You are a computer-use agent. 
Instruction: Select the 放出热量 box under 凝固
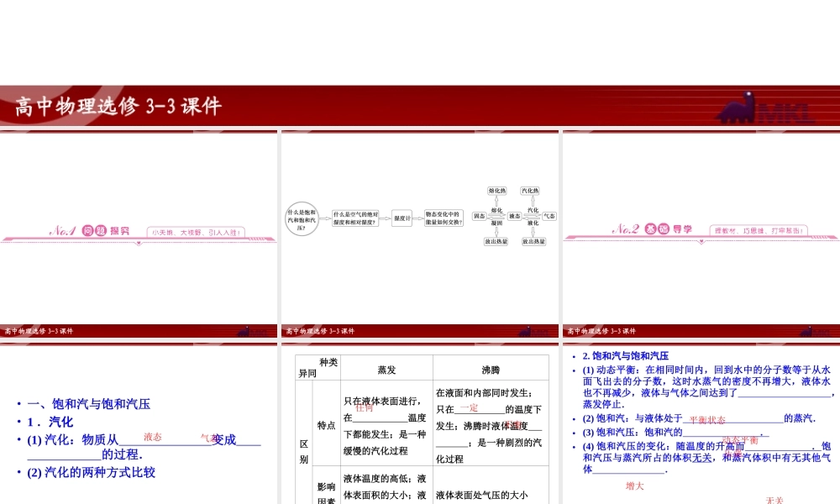point(496,241)
